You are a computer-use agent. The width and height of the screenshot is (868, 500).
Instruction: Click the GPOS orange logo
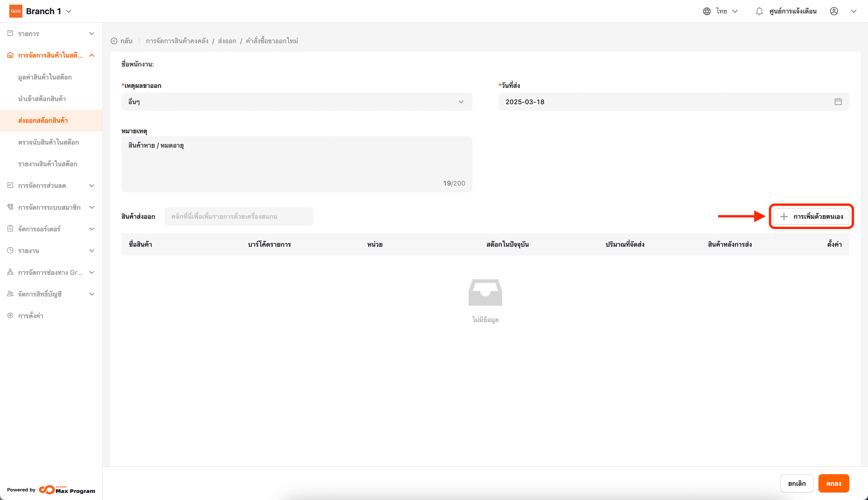(x=16, y=11)
